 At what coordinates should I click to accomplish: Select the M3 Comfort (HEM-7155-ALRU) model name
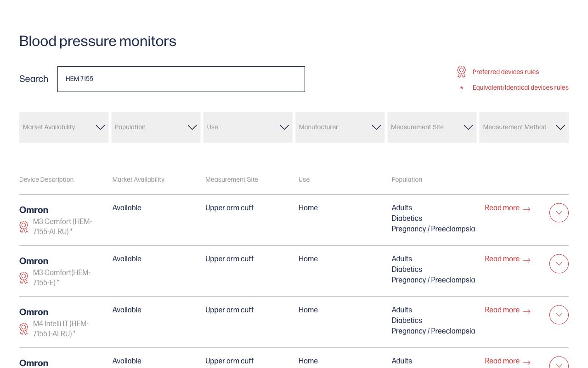pos(62,226)
